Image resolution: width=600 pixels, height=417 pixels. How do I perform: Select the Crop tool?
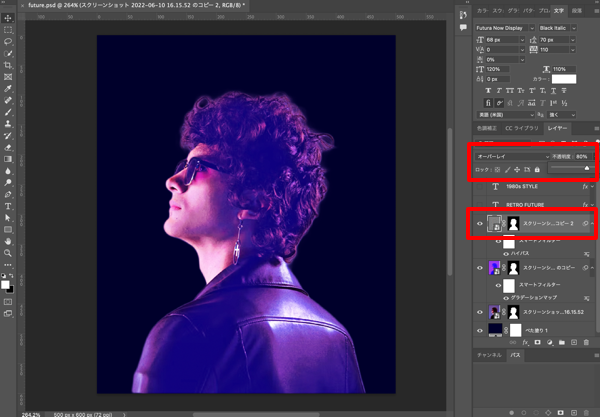[8, 65]
